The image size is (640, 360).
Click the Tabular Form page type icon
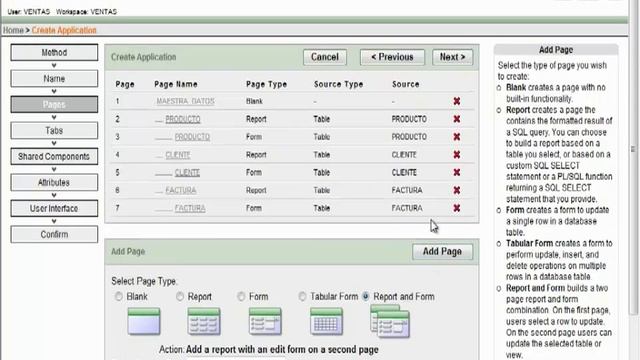click(326, 321)
